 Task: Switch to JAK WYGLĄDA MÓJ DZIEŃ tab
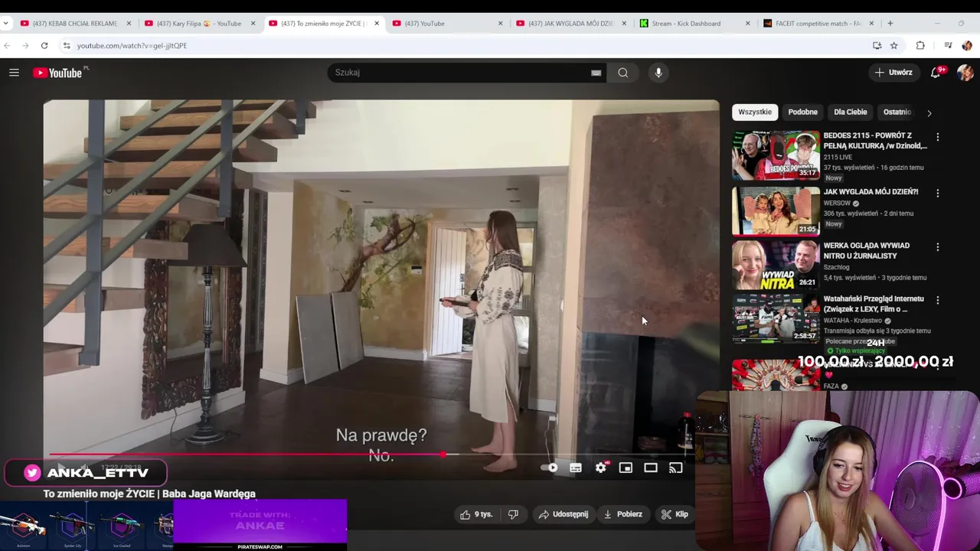click(572, 24)
